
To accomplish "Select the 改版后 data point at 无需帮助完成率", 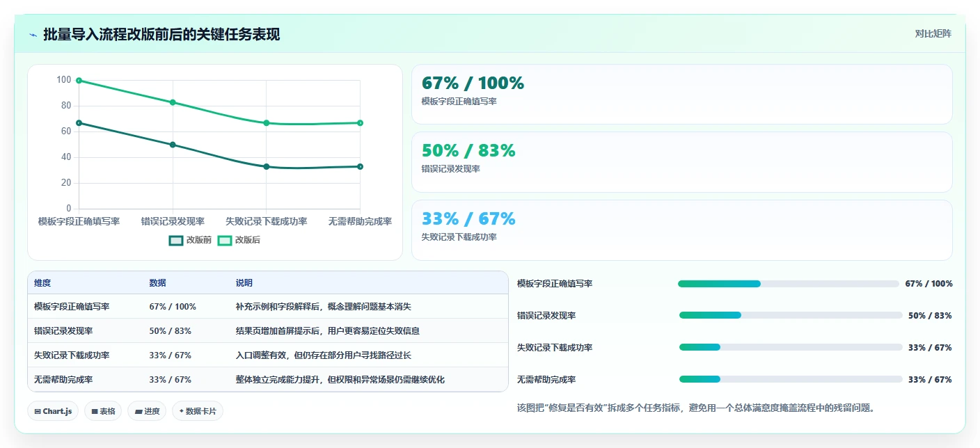I will (x=360, y=123).
